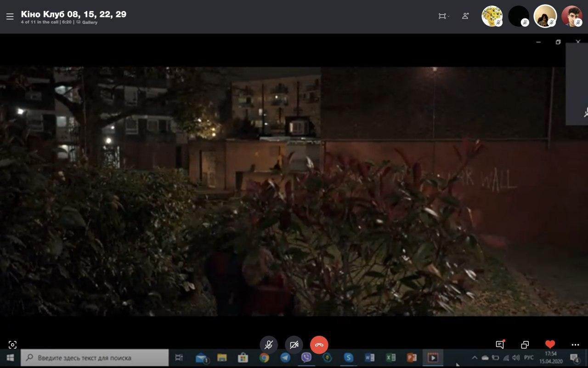
Task: End the call with red hang-up button
Action: tap(319, 345)
